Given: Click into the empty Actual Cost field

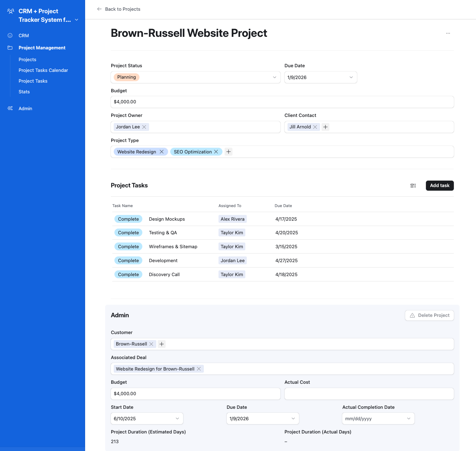Looking at the screenshot, I should tap(369, 394).
